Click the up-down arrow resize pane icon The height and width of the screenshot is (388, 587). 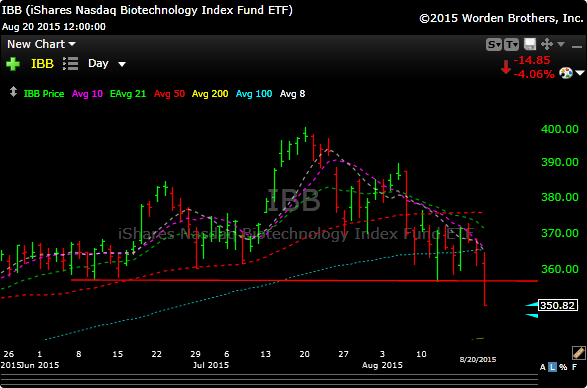tap(13, 92)
